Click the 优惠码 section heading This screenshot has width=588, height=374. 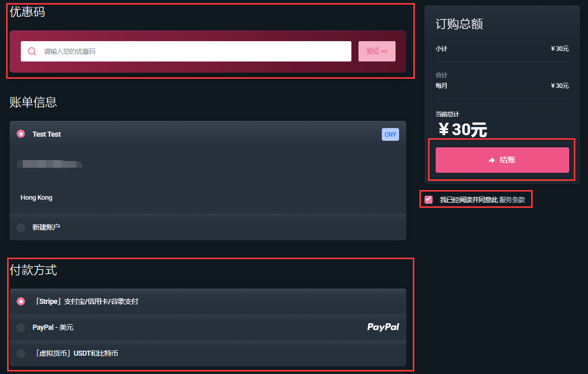pos(27,12)
